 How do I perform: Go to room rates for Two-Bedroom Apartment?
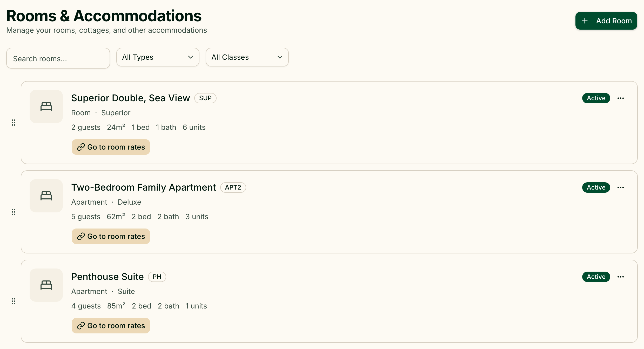tap(111, 236)
